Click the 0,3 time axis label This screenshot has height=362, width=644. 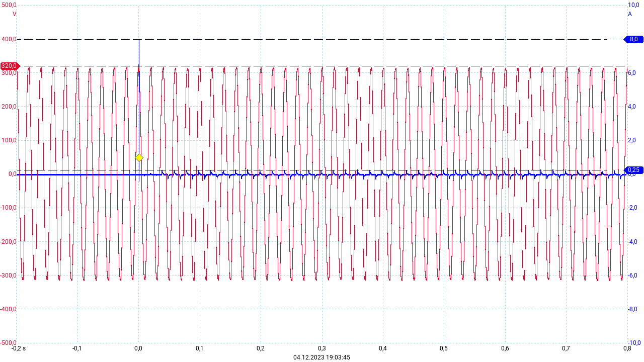[321, 348]
